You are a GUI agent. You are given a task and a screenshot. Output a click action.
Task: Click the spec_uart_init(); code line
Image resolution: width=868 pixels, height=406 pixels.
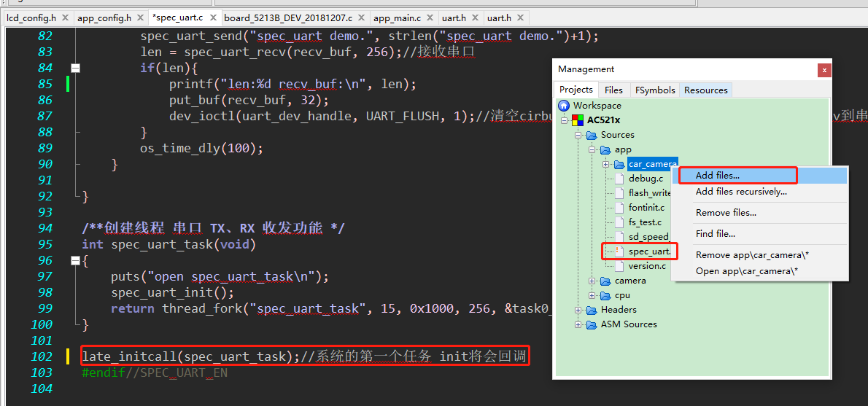point(172,292)
